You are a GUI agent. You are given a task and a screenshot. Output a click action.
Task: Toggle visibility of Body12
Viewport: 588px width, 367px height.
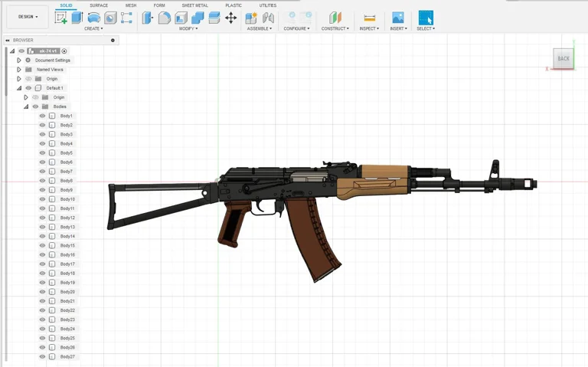pyautogui.click(x=43, y=218)
